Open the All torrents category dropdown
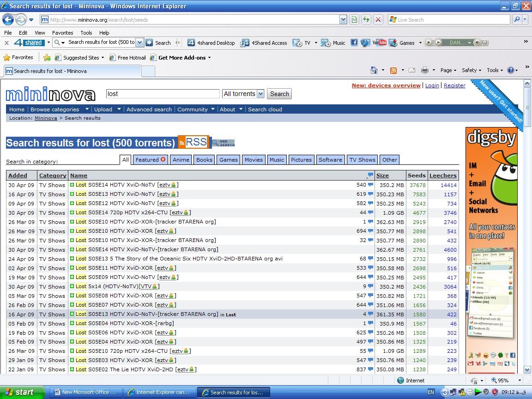The height and width of the screenshot is (399, 532). click(260, 94)
